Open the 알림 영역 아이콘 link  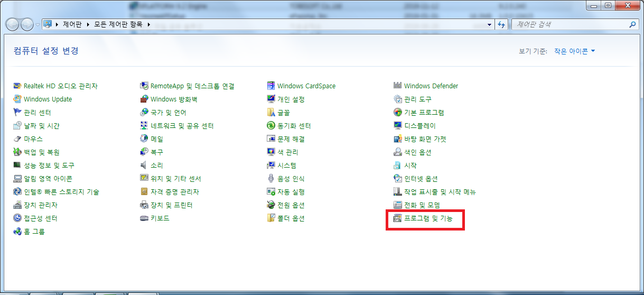[48, 178]
